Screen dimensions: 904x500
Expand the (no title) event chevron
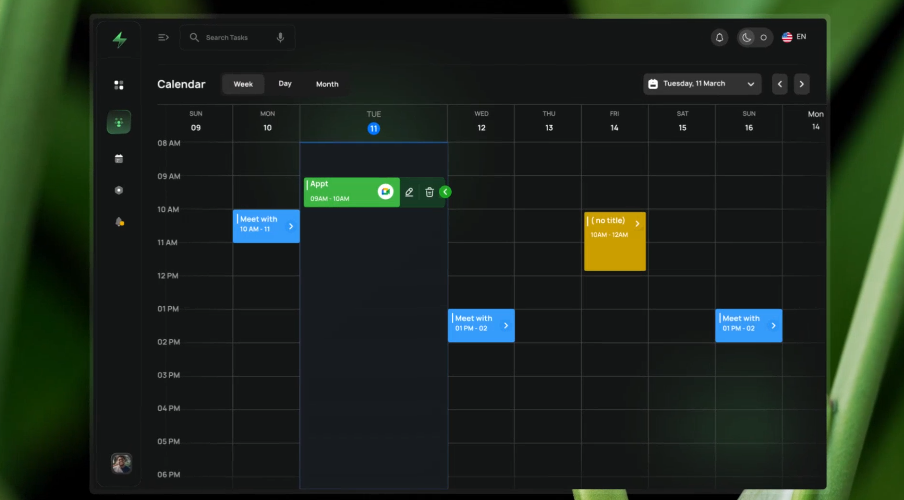coord(637,224)
